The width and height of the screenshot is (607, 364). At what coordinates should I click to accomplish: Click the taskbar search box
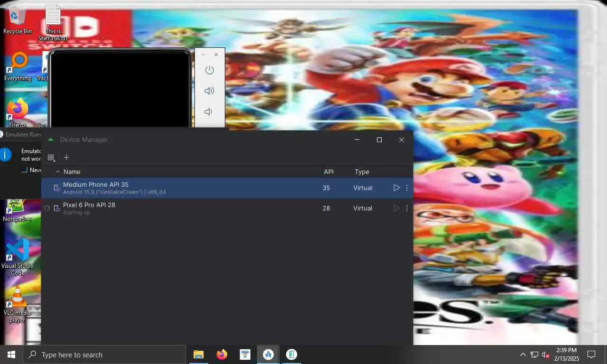(104, 355)
